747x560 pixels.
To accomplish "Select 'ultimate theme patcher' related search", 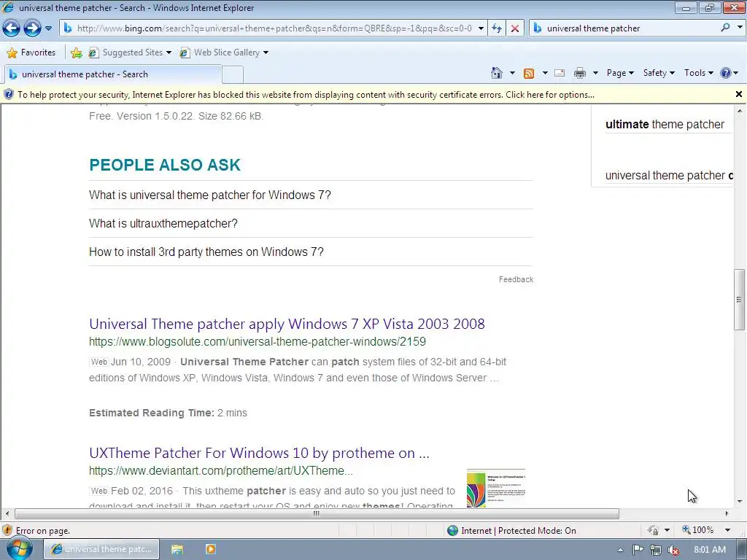I will tap(665, 124).
